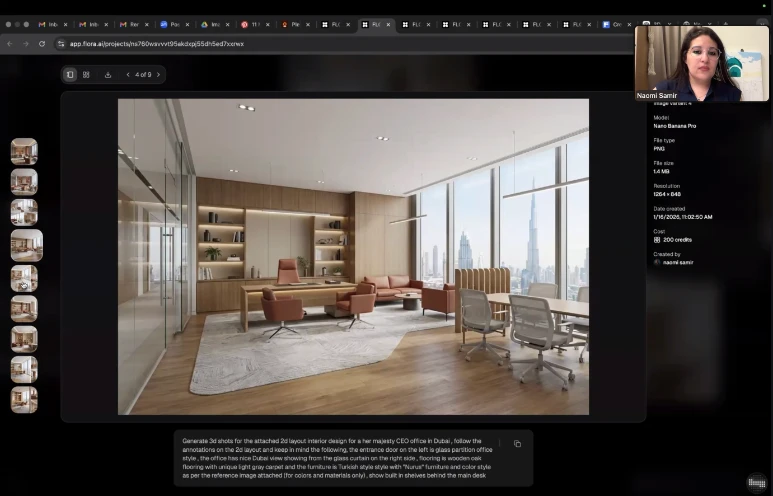Viewport: 773px width, 496px height.
Task: Open the first Gmail inbox tab
Action: (x=50, y=24)
